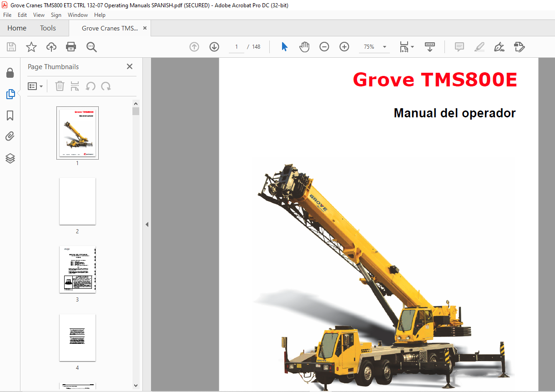This screenshot has height=392, width=555.
Task: Click the scrolling mode download-style icon
Action: (x=430, y=47)
